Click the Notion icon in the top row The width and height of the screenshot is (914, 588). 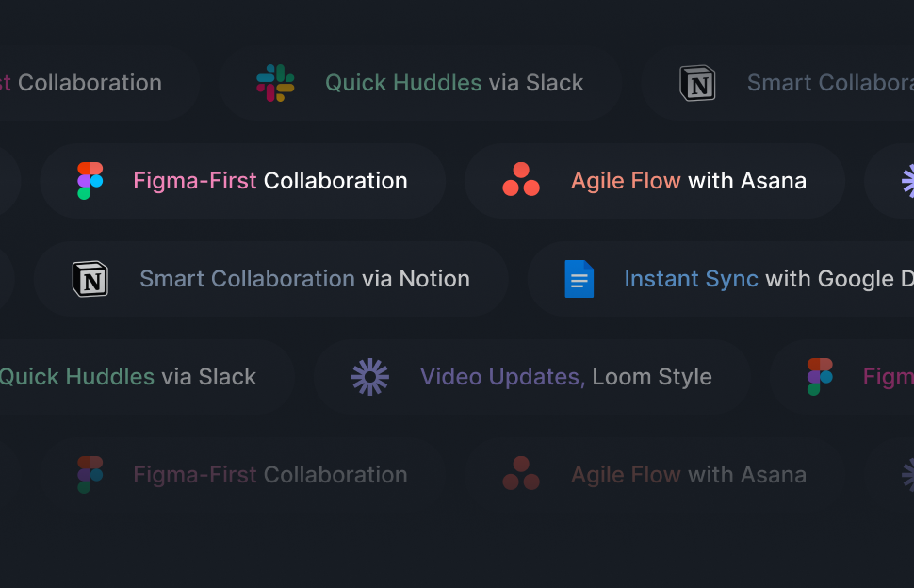tap(697, 83)
